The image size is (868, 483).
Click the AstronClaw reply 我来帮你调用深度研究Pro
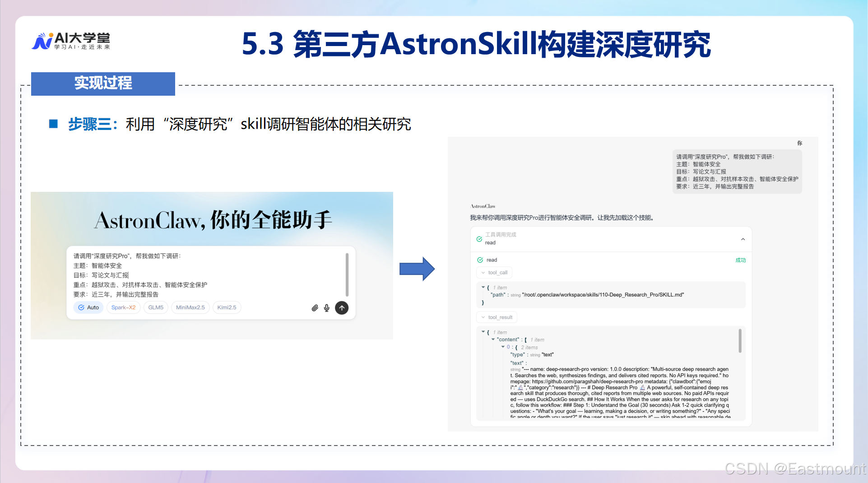point(562,218)
